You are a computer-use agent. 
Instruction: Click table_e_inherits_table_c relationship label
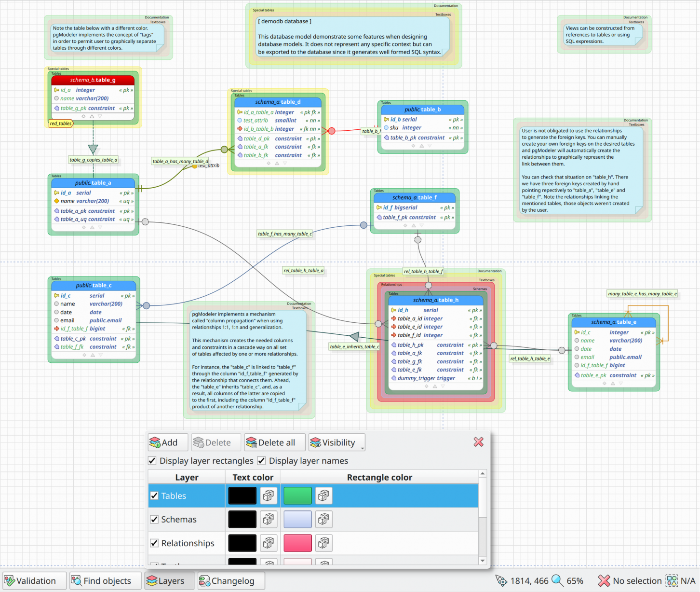tap(354, 346)
